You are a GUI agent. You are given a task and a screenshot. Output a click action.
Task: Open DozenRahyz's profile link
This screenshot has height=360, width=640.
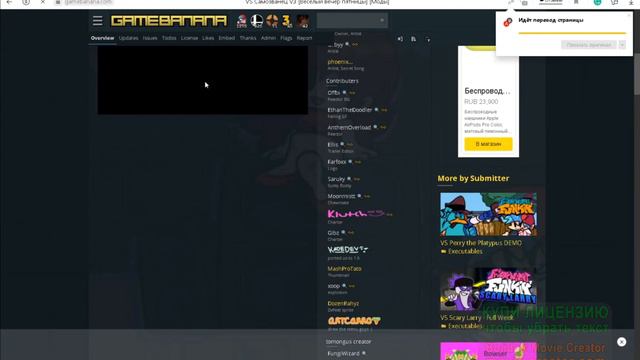point(343,304)
